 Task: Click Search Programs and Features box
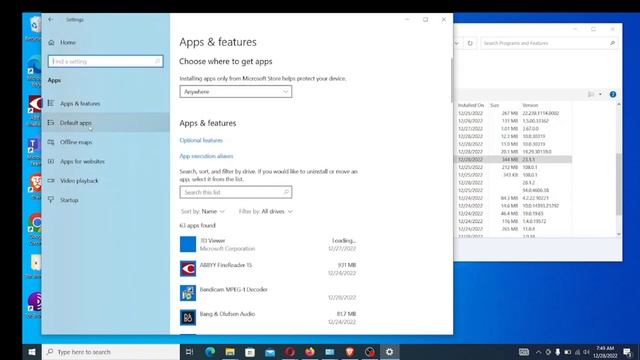pyautogui.click(x=549, y=43)
